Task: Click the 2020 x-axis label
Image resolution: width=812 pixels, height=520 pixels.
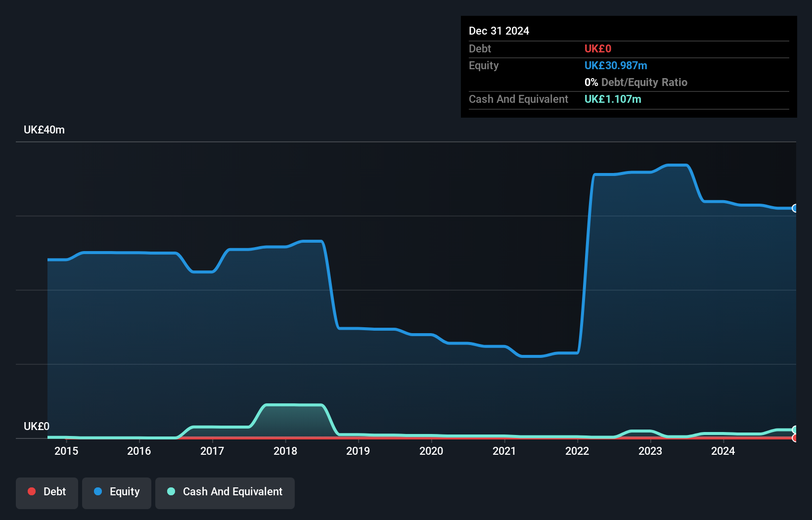Action: (x=431, y=451)
